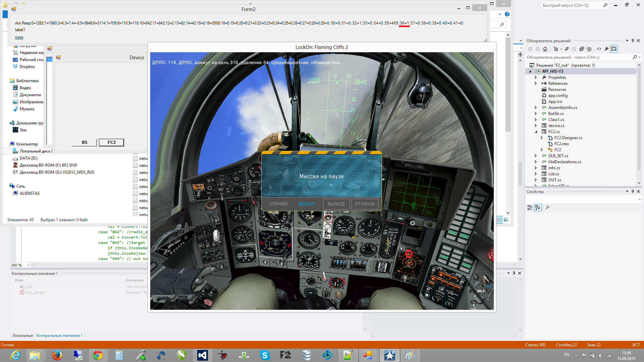Viewport: 644px width, 362px height.
Task: Toggle Categorized view in Properties panel
Action: (530, 207)
